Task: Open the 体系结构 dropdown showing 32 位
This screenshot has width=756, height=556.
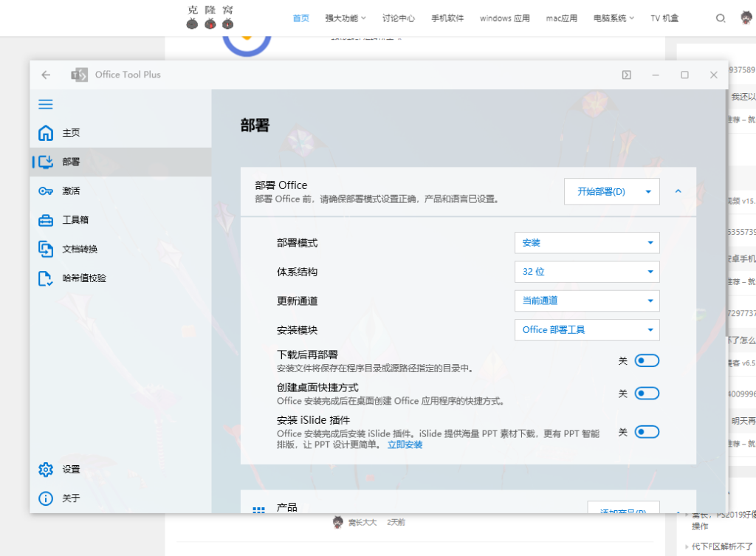Action: pyautogui.click(x=587, y=272)
